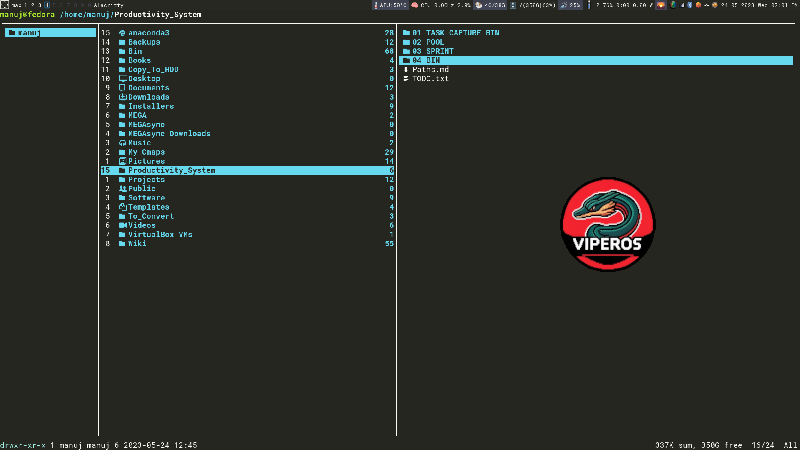Click the Public folder people icon

(x=122, y=188)
